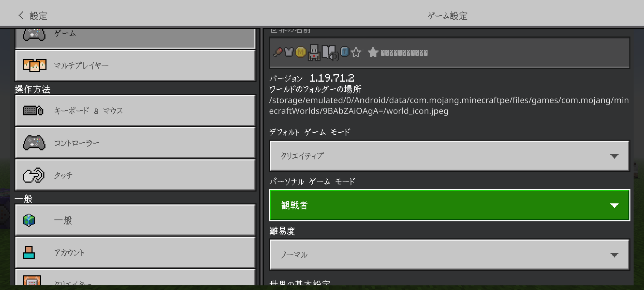
Task: Click the back arrow next to 設定
Action: (x=21, y=15)
